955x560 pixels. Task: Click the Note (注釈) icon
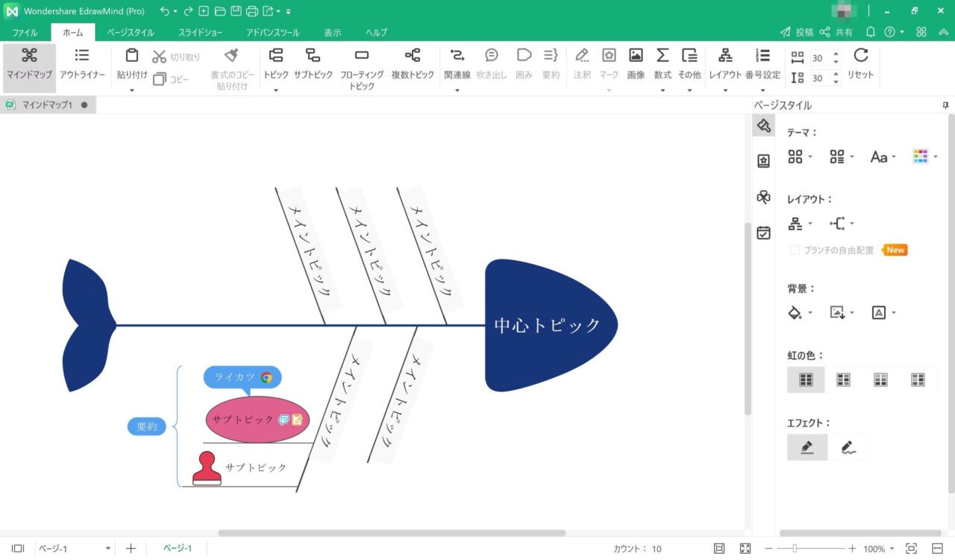pyautogui.click(x=582, y=56)
